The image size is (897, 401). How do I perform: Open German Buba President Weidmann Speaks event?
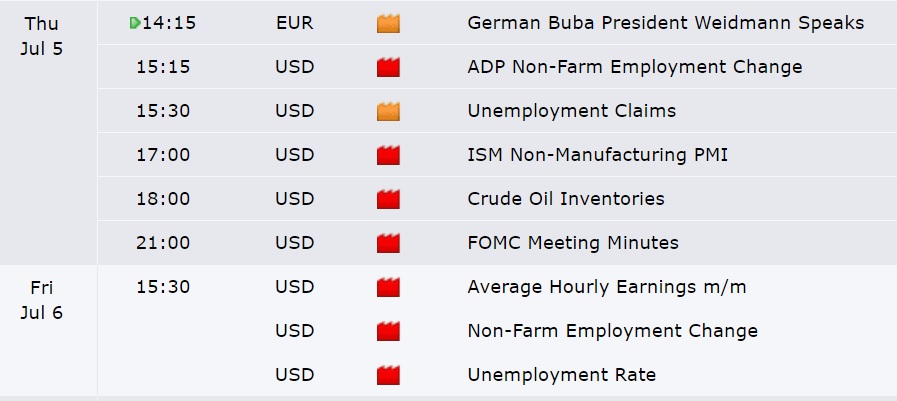665,23
